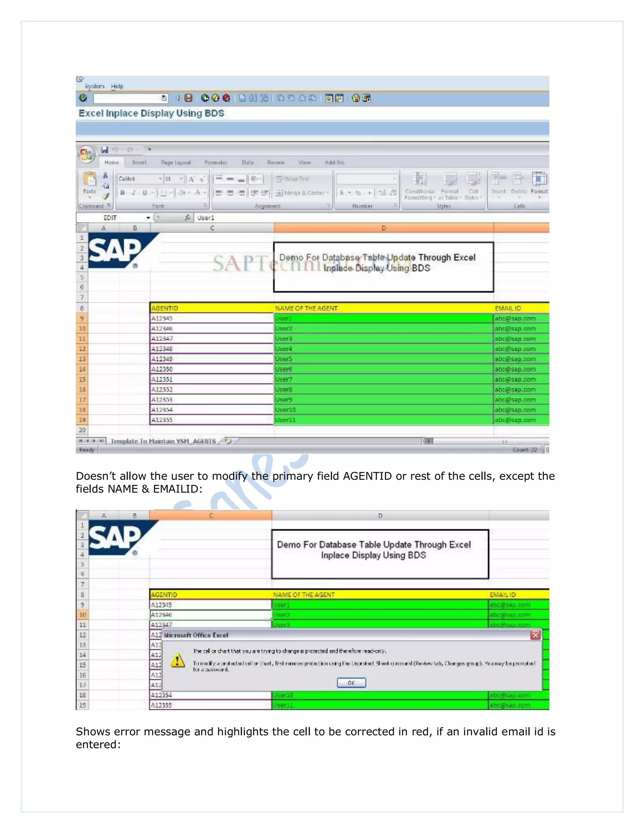Viewport: 644px width, 833px height.
Task: Toggle Underline formatting
Action: (145, 193)
